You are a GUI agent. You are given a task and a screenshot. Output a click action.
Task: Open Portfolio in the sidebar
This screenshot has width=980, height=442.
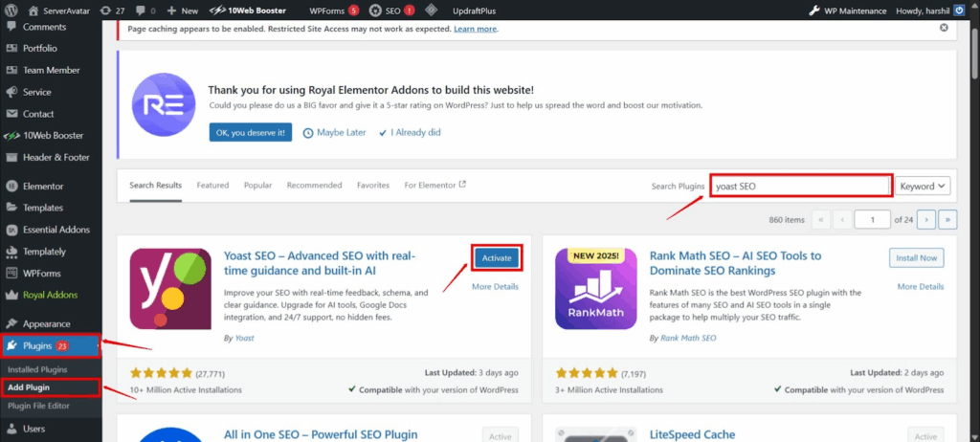point(40,48)
